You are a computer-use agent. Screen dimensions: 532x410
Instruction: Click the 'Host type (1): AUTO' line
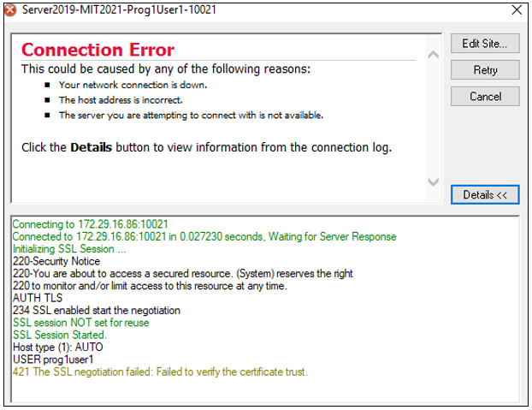(57, 348)
